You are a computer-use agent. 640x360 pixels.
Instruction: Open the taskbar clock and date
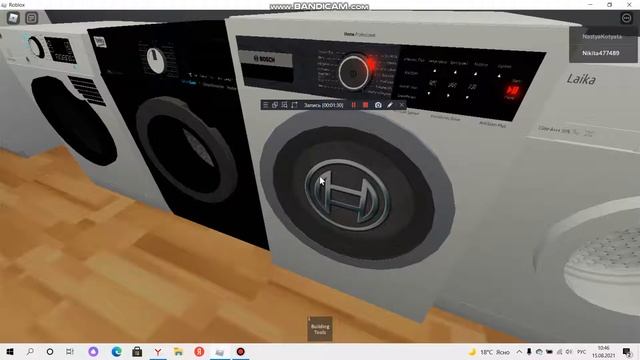click(603, 352)
